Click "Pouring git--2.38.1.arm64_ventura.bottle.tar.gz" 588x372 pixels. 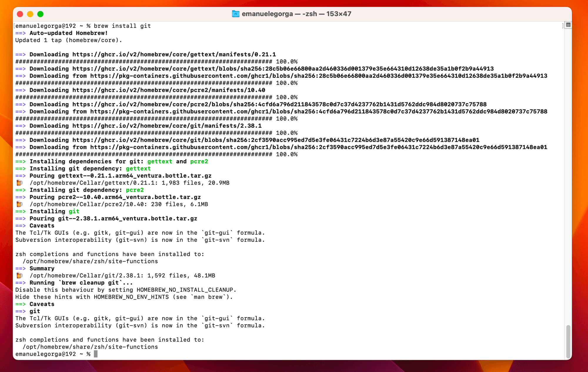click(113, 219)
